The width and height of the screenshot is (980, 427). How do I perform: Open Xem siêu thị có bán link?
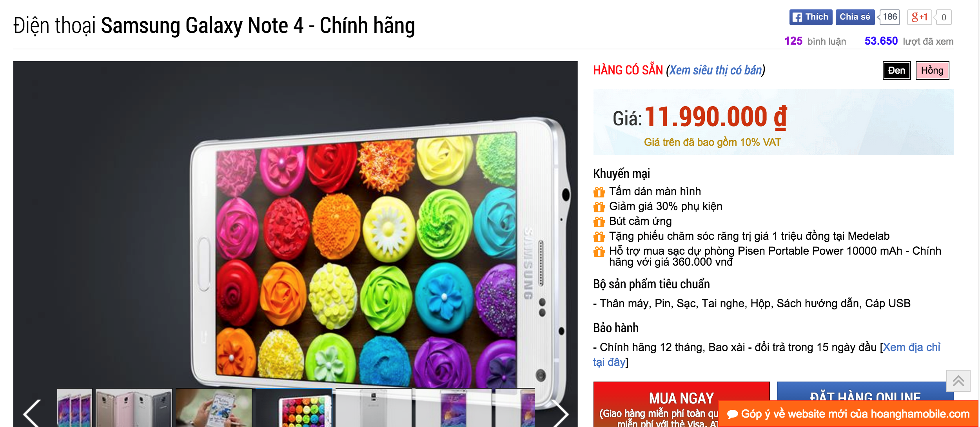point(716,71)
